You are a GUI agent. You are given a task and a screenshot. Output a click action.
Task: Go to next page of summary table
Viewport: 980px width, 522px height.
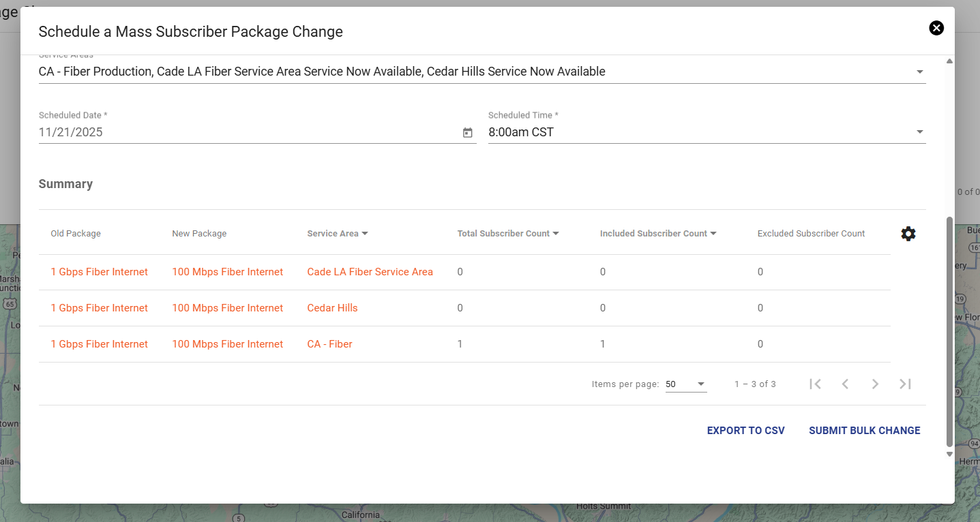(x=875, y=384)
